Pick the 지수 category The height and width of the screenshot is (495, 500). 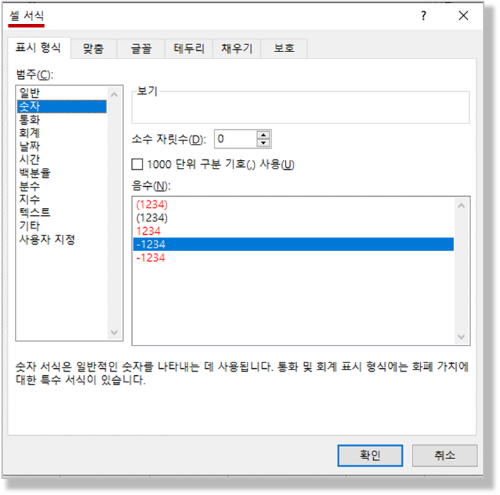62,199
